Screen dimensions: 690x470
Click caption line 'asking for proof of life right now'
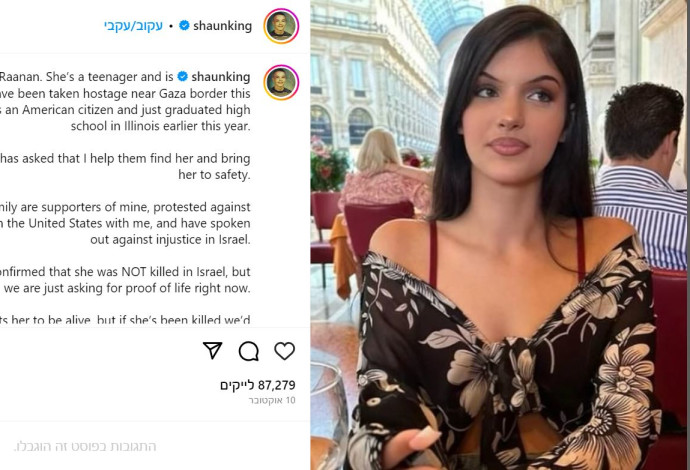(x=127, y=288)
